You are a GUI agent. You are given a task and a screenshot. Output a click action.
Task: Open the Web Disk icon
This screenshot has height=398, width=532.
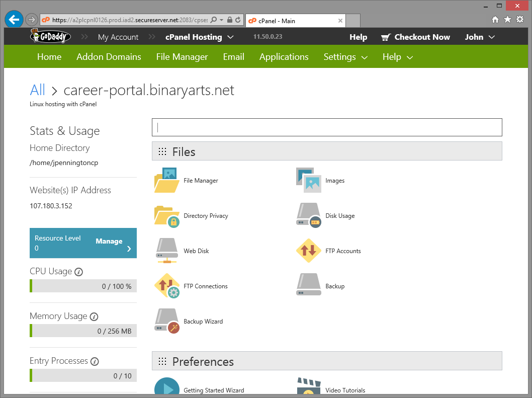point(166,251)
